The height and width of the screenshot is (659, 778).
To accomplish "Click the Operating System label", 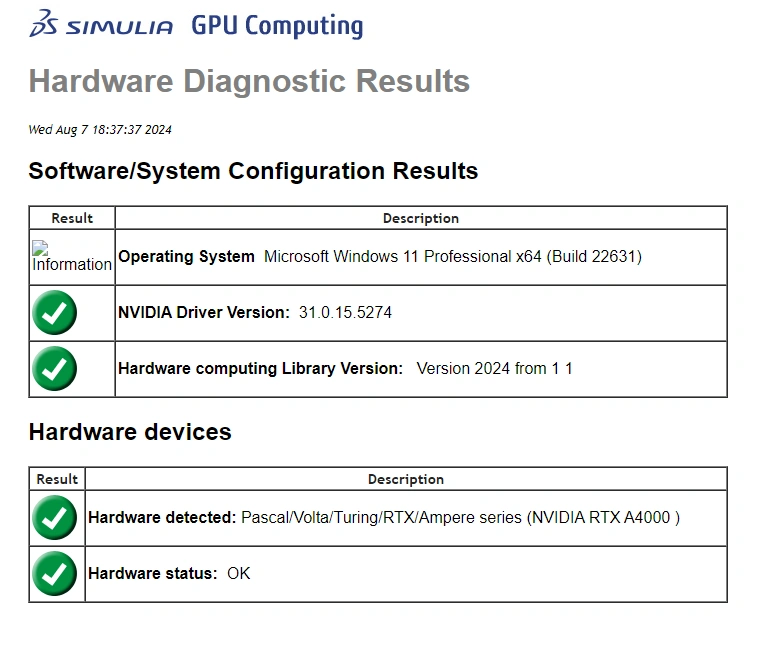I will (x=186, y=257).
